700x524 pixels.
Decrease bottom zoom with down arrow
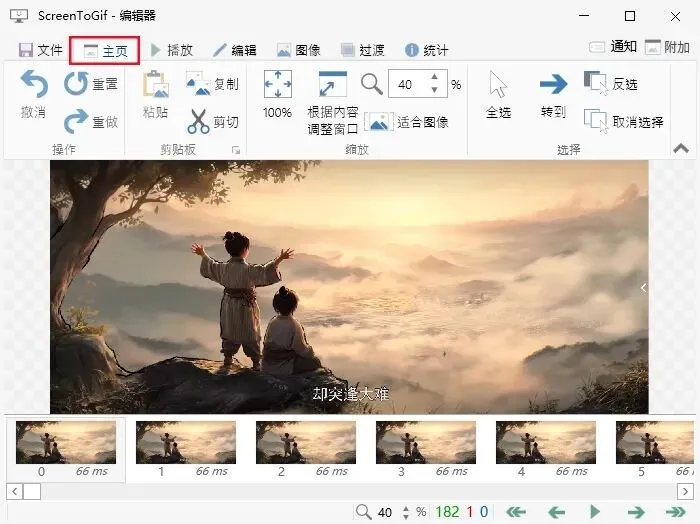[x=405, y=516]
